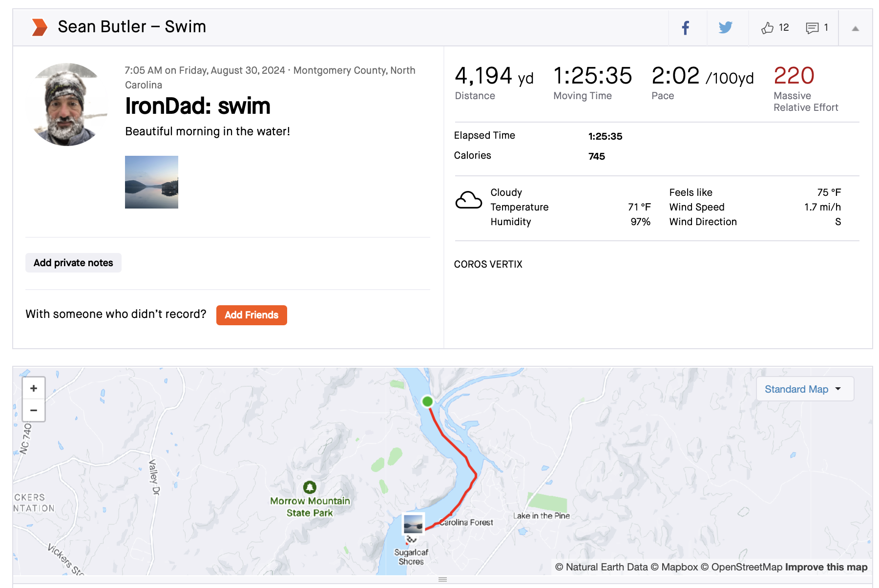
Task: Open the Standard Map dropdown
Action: 804,389
